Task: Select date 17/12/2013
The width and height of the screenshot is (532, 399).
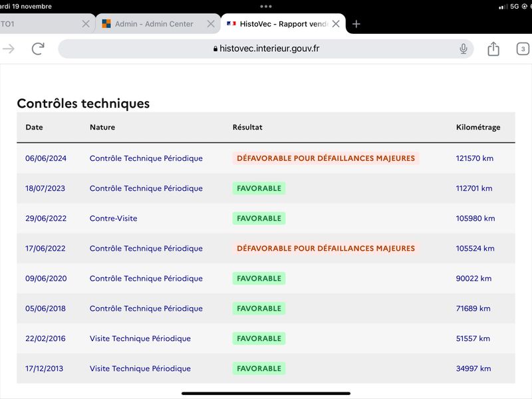Action: [x=44, y=368]
